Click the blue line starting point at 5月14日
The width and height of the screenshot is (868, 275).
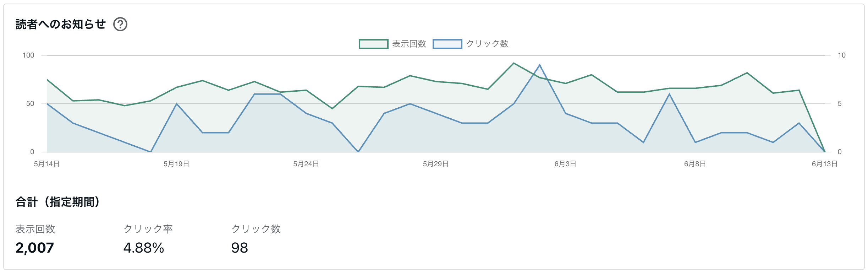[x=47, y=104]
